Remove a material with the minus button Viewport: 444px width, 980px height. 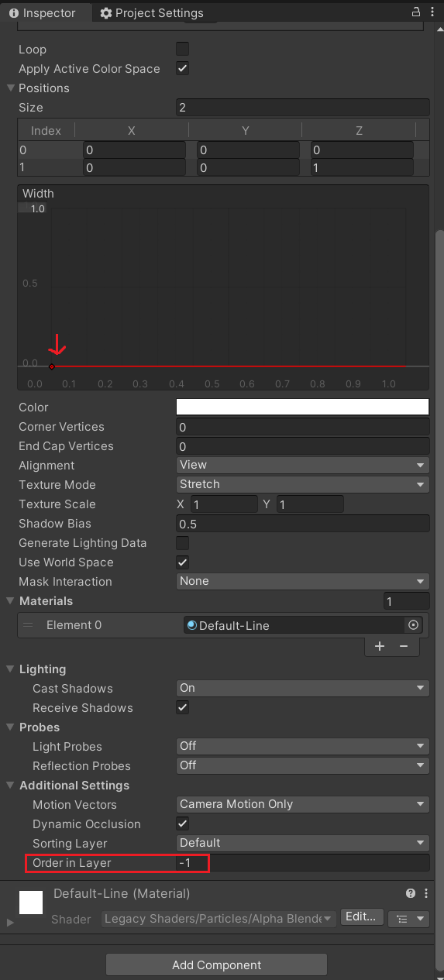tap(404, 646)
